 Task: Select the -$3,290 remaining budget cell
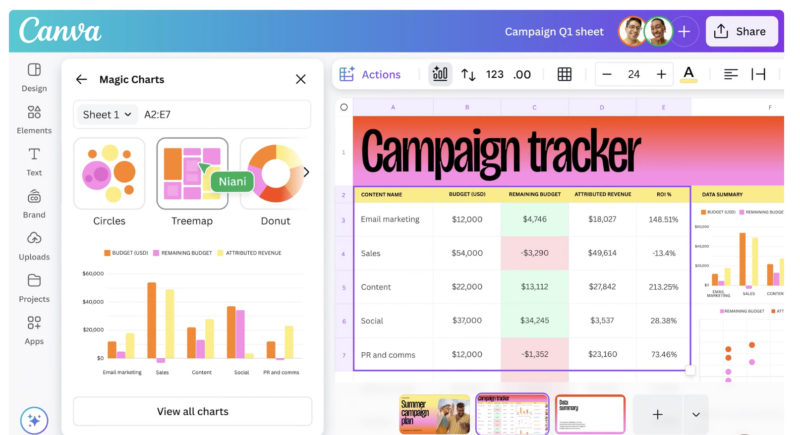pyautogui.click(x=534, y=253)
